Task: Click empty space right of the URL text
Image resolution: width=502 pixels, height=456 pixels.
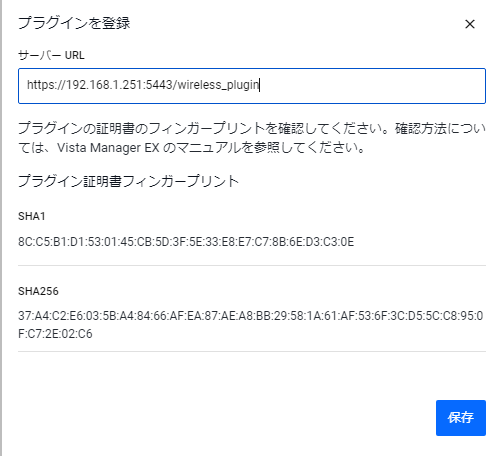Action: point(372,86)
